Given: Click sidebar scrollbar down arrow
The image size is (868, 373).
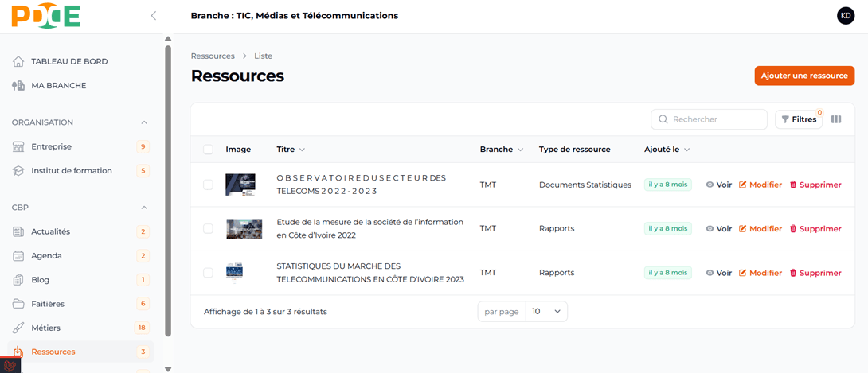Looking at the screenshot, I should point(168,368).
